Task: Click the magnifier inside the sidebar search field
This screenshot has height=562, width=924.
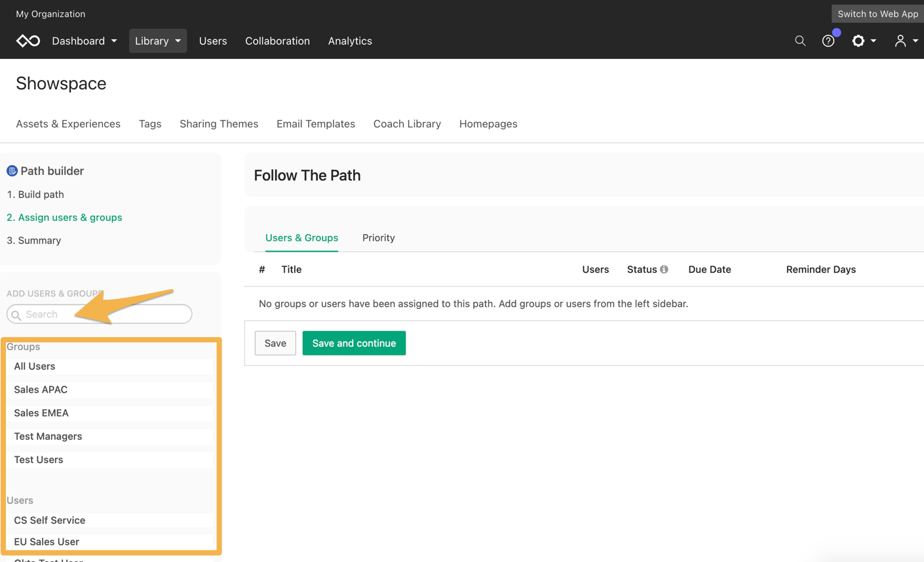Action: click(x=16, y=315)
